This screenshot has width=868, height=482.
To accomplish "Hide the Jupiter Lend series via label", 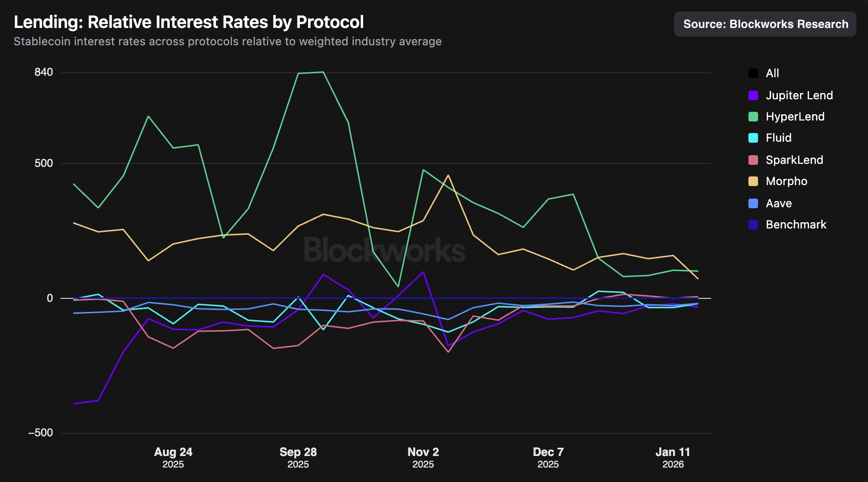I will coord(799,95).
